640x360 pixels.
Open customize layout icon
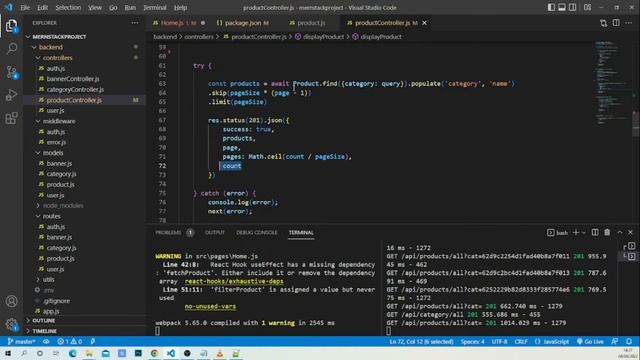click(x=587, y=7)
